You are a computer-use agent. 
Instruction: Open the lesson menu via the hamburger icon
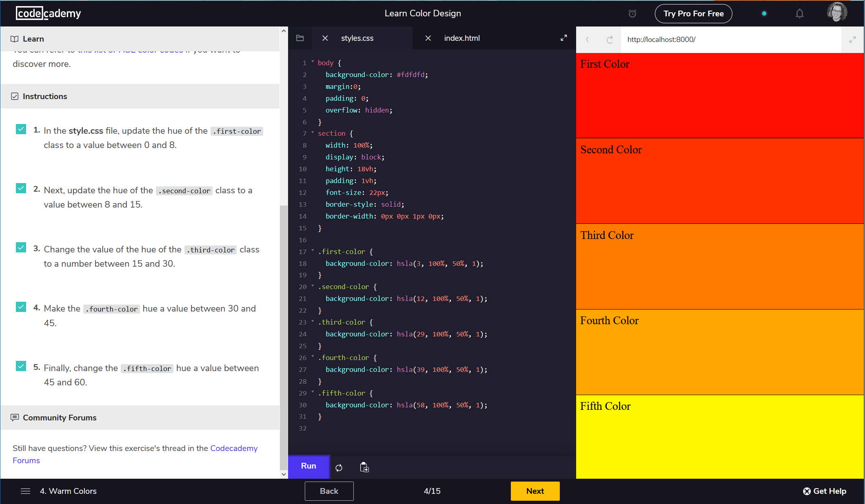pos(25,491)
